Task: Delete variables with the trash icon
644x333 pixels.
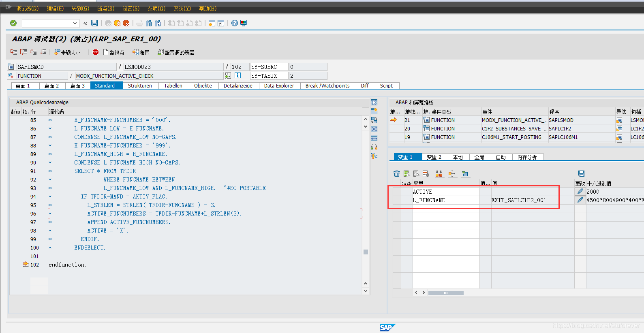Action: coord(397,173)
